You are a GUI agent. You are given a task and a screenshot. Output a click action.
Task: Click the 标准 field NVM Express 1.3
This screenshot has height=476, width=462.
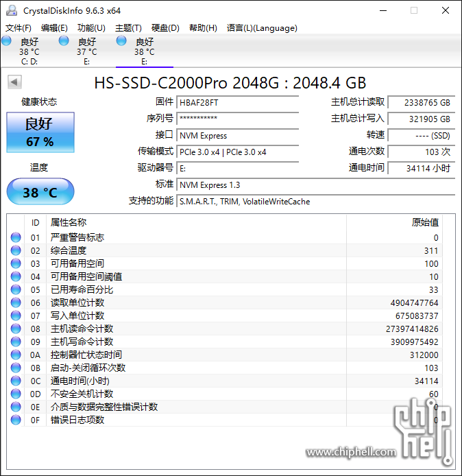pyautogui.click(x=316, y=185)
